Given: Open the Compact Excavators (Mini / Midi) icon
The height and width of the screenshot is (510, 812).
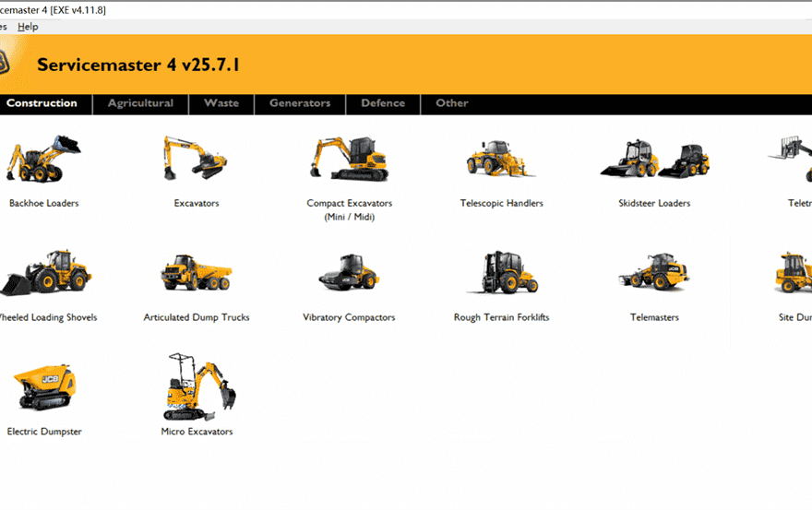Looking at the screenshot, I should click(349, 159).
